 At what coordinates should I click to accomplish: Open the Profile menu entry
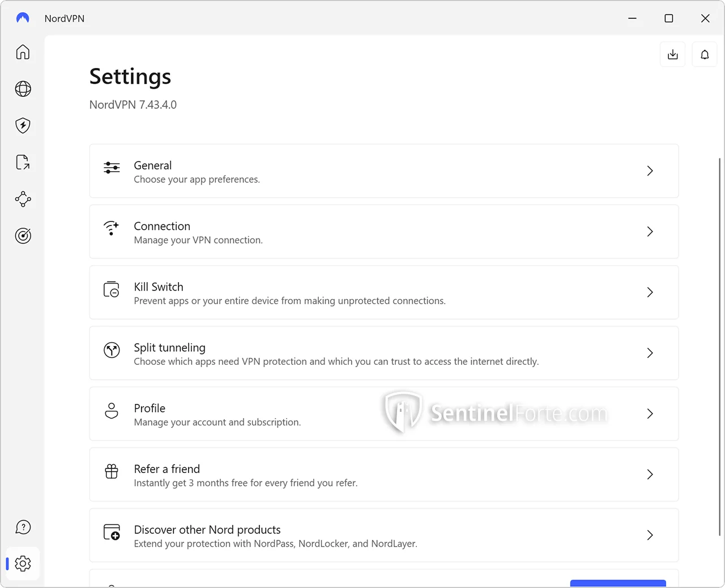coord(384,414)
